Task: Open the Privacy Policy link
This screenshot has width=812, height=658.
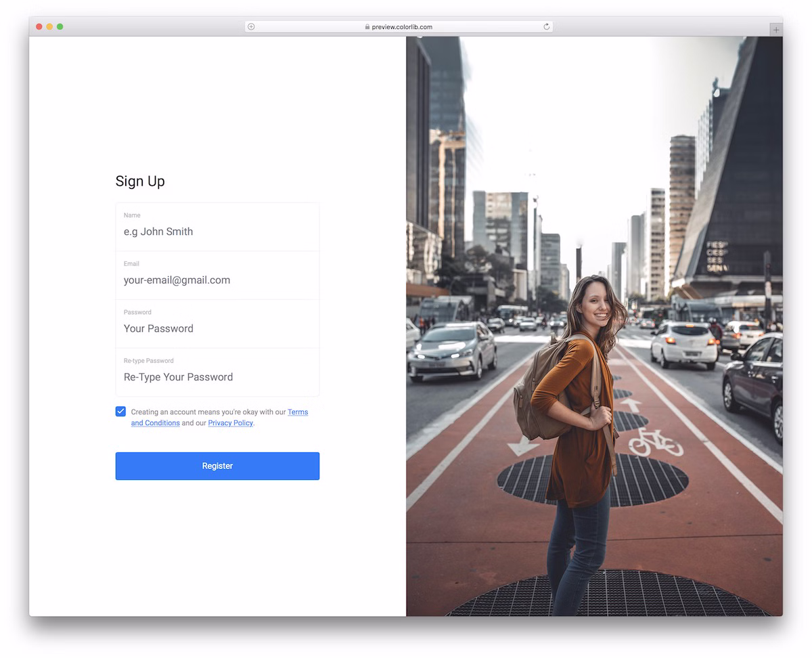Action: (230, 423)
